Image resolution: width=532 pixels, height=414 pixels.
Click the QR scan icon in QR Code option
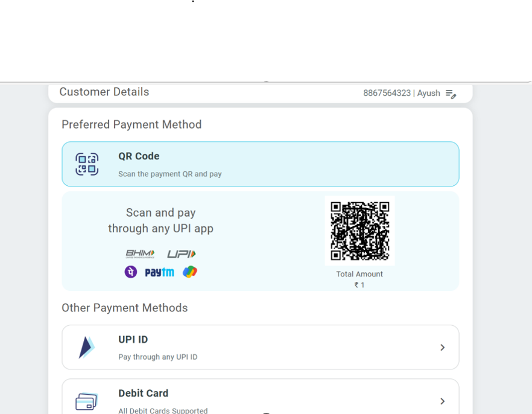[87, 164]
